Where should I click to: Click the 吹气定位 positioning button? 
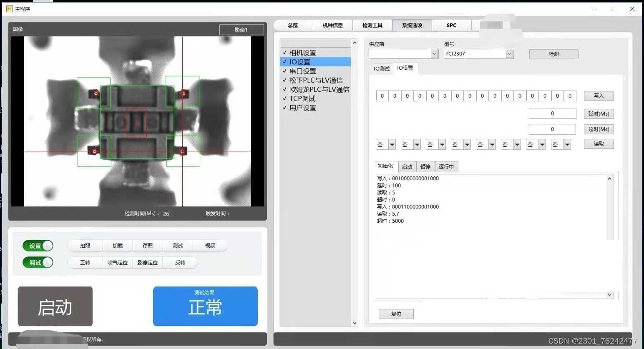click(117, 262)
